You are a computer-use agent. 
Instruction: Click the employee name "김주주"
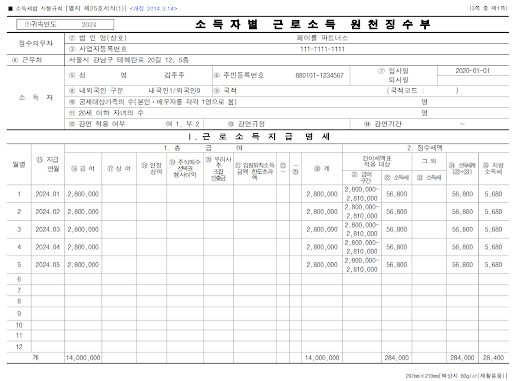point(174,75)
